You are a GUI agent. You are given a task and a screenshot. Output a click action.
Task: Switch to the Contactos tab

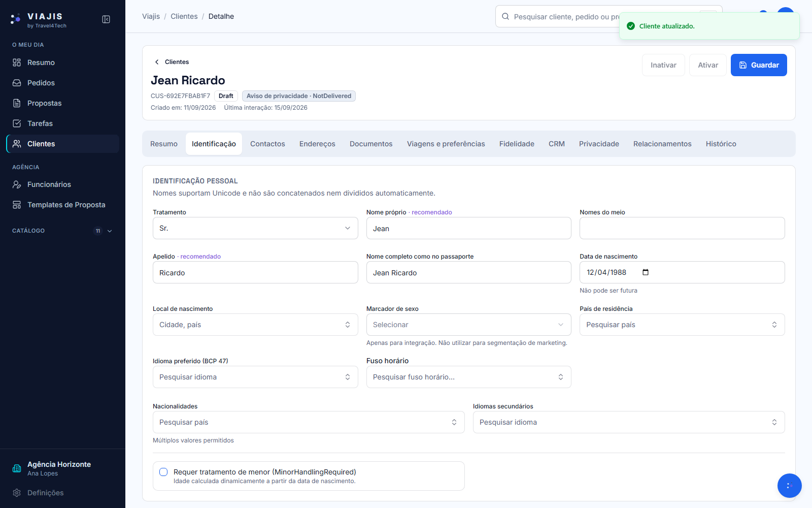[267, 144]
